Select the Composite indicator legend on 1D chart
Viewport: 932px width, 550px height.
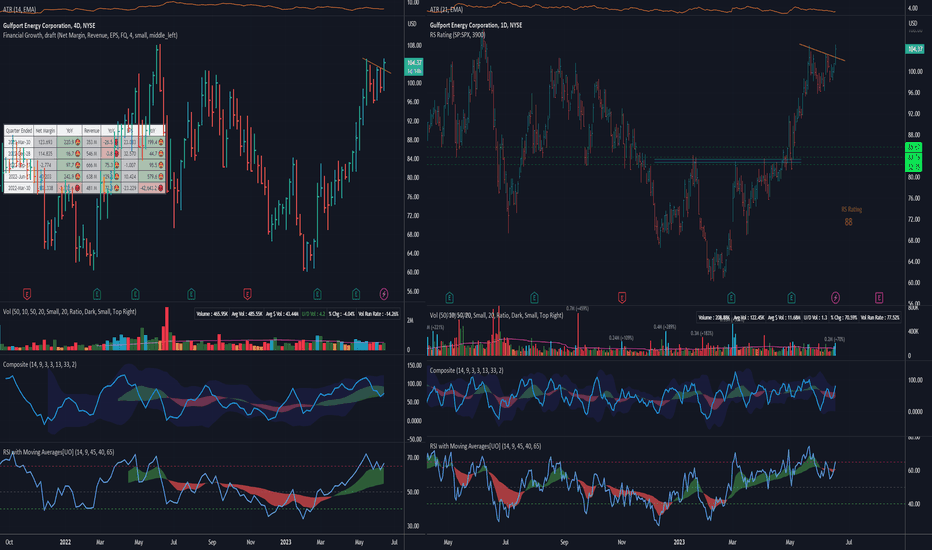click(466, 370)
